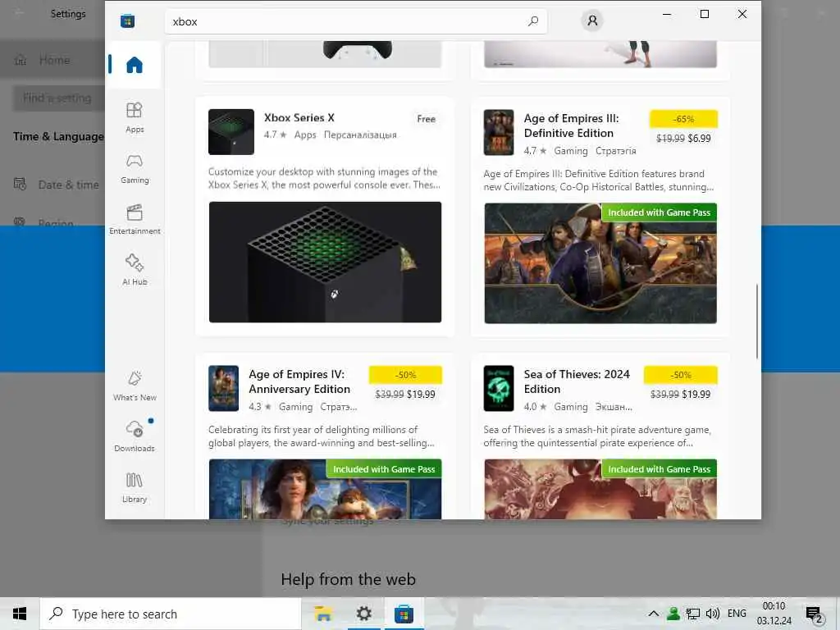Image resolution: width=840 pixels, height=630 pixels.
Task: Click Date & time in Settings window
Action: click(69, 185)
